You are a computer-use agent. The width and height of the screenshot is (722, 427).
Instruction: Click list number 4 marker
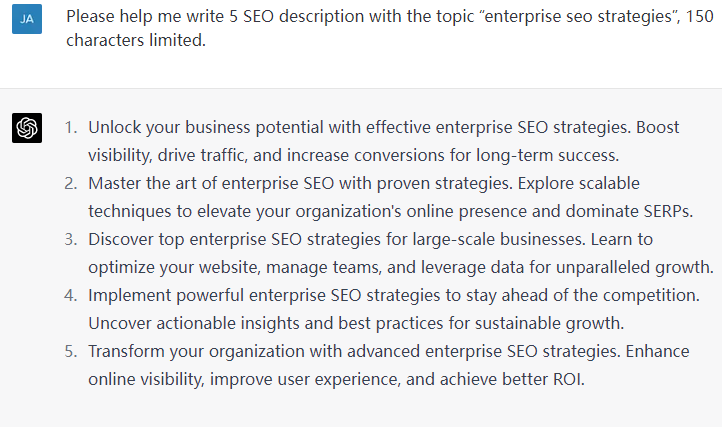click(70, 296)
